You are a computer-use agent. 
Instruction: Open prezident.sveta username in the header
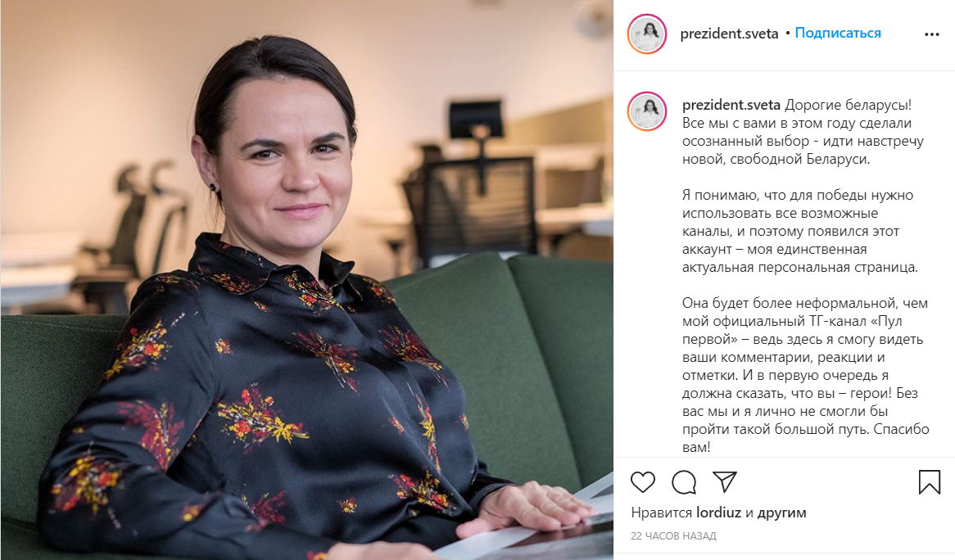coord(729,34)
